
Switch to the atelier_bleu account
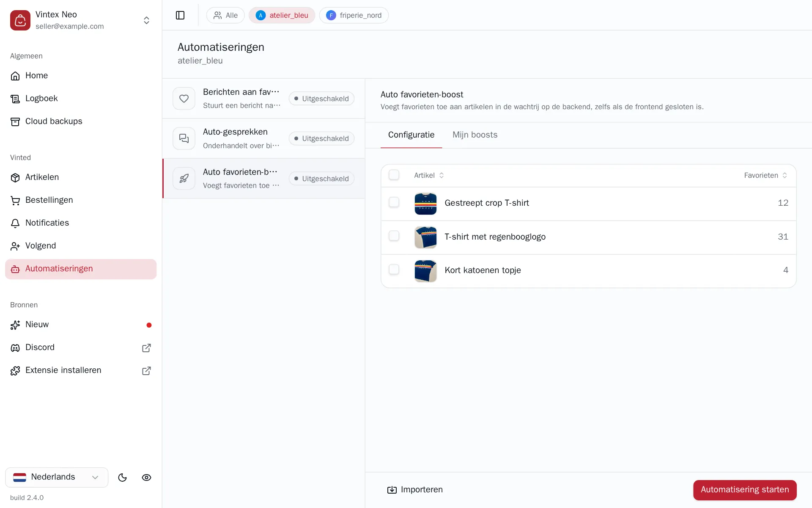coord(282,15)
